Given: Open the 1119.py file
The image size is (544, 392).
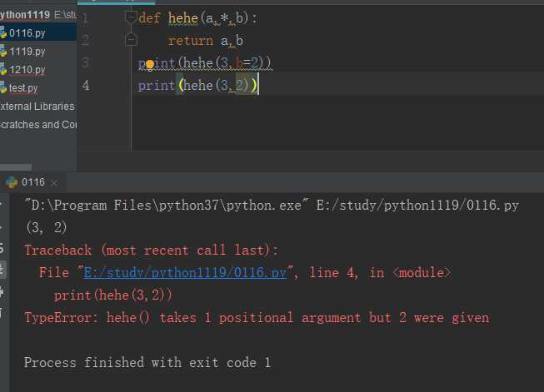Looking at the screenshot, I should pos(27,52).
